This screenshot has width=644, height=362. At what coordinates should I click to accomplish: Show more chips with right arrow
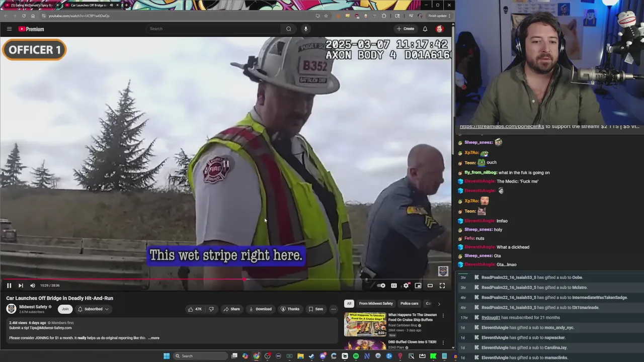[439, 304]
